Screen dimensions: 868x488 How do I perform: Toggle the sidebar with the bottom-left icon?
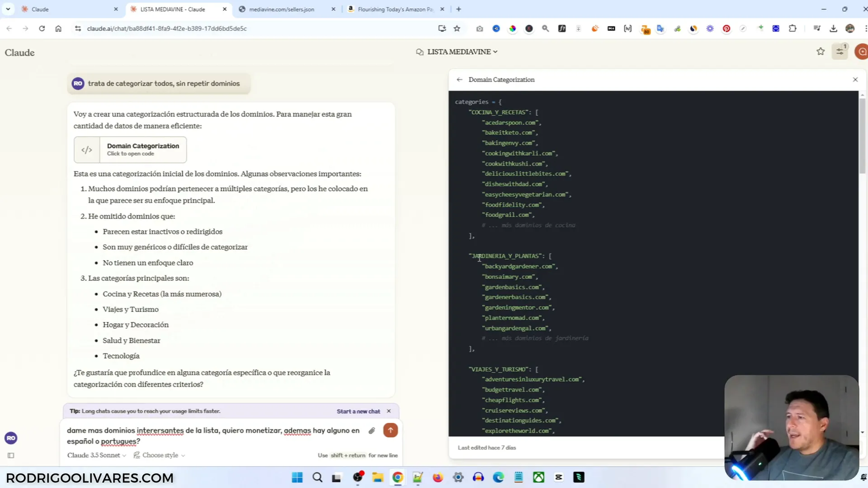tap(11, 455)
